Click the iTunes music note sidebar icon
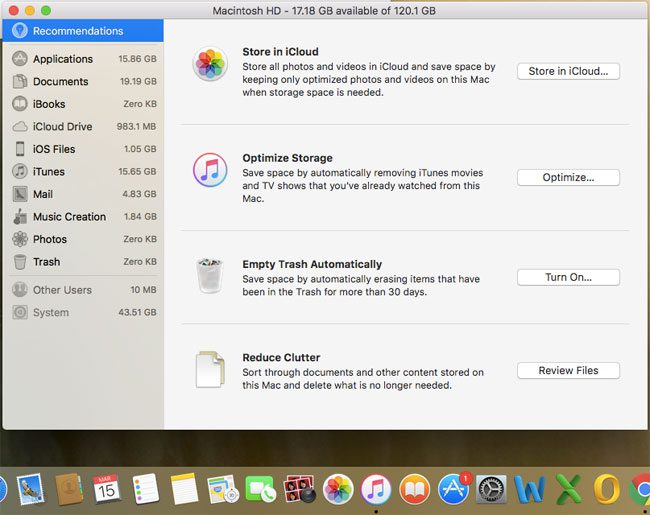 click(20, 172)
